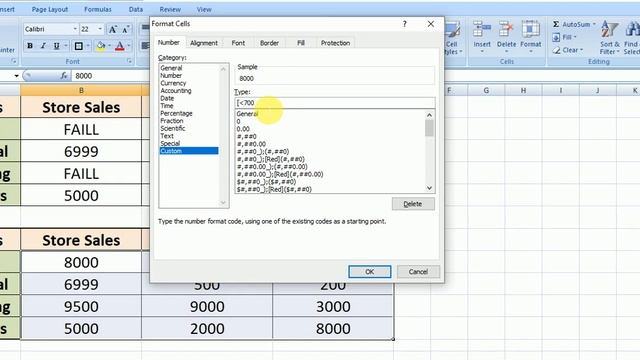Click the Clear eraser icon
Image resolution: width=640 pixels, height=360 pixels.
pyautogui.click(x=556, y=50)
